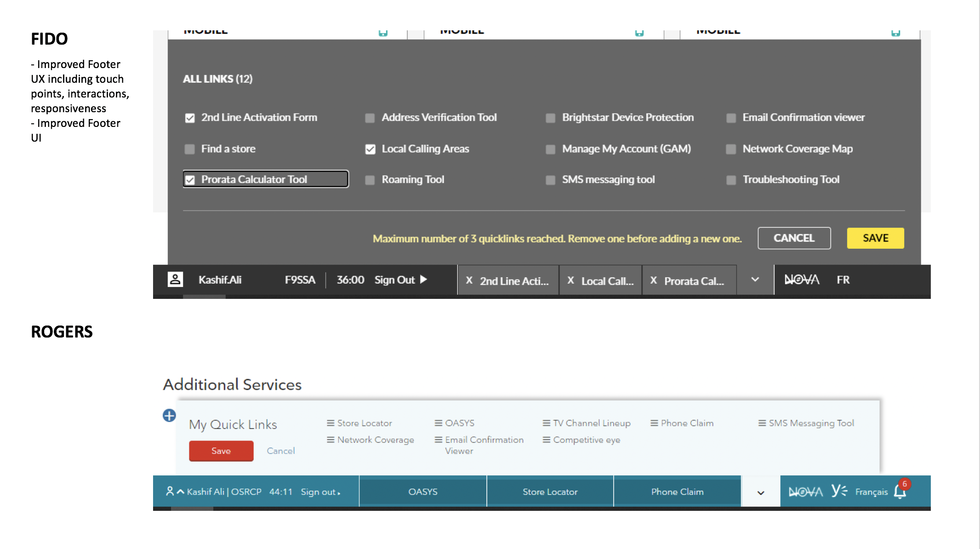Click the CANCEL button in All Links panel
The image size is (980, 549).
tap(794, 238)
